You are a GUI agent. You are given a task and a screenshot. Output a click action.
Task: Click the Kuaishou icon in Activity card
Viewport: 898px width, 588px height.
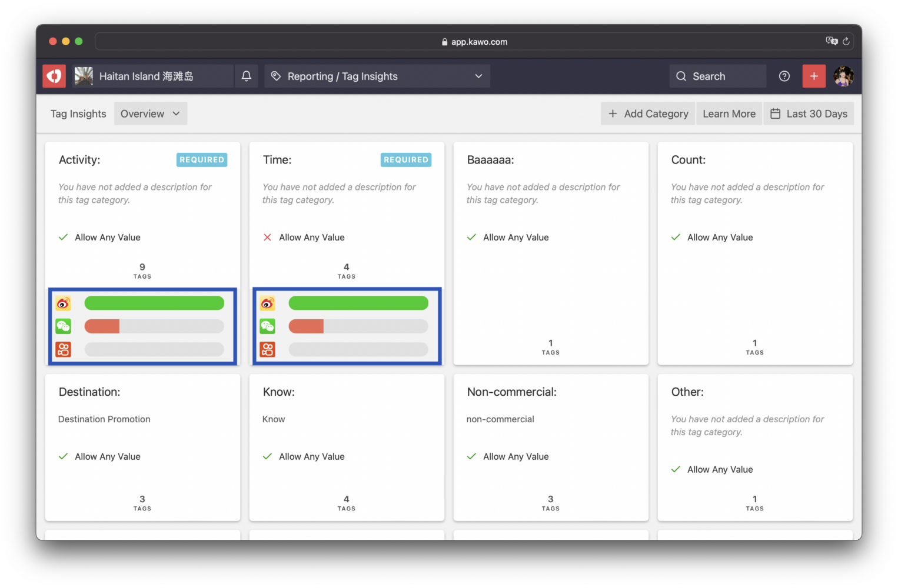click(63, 349)
